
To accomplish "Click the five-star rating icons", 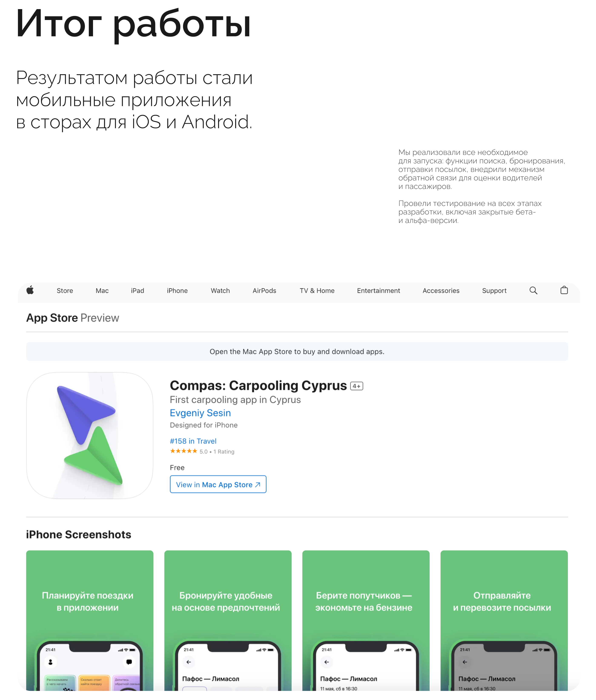I will tap(183, 451).
